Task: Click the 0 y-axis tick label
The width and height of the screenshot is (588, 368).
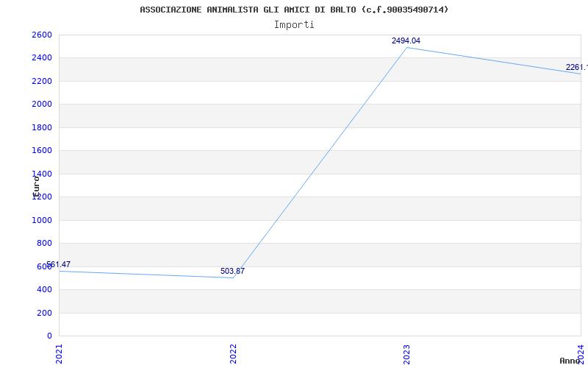Action: pos(49,336)
